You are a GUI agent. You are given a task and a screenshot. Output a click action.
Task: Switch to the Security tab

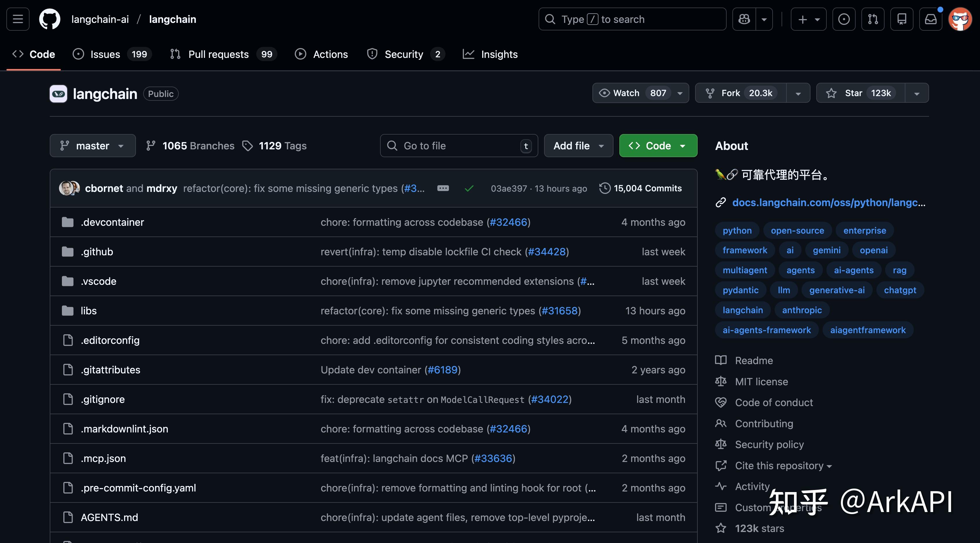(x=405, y=54)
